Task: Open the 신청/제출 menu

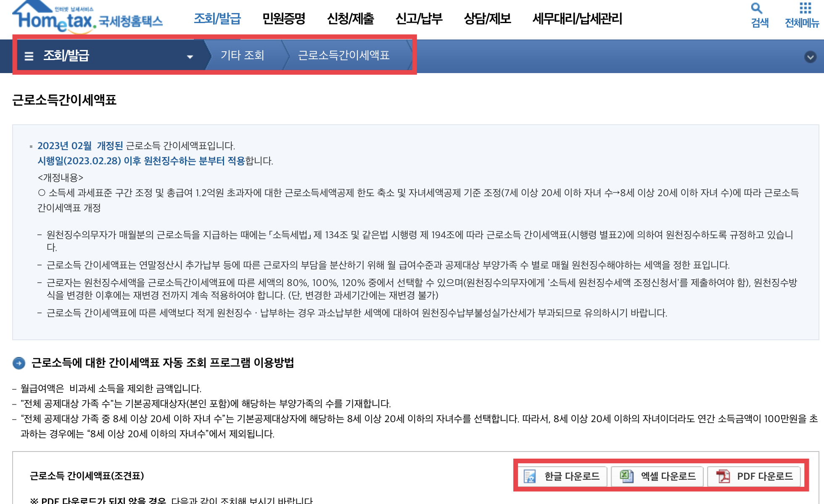Action: pyautogui.click(x=351, y=18)
